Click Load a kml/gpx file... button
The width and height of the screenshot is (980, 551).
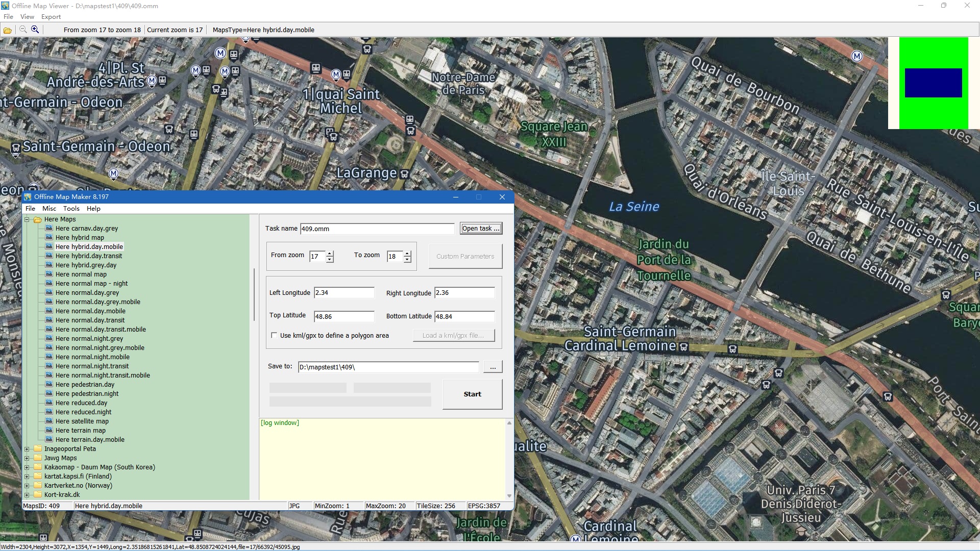(x=454, y=335)
